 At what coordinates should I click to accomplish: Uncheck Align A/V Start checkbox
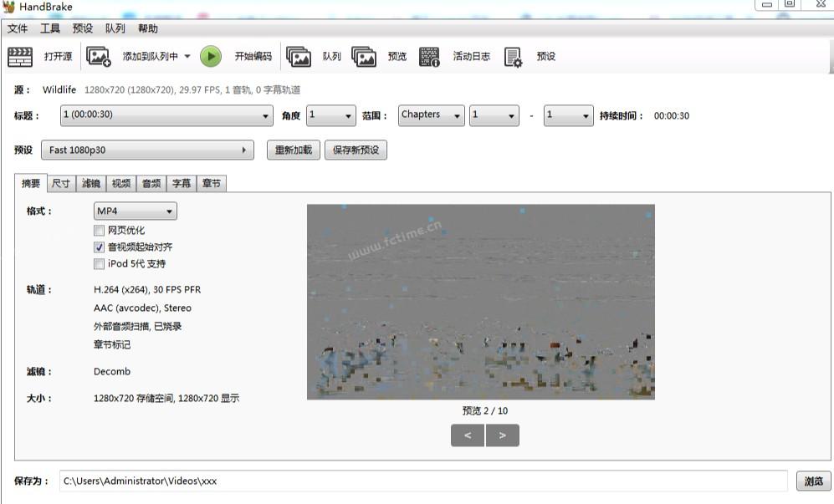click(x=99, y=247)
